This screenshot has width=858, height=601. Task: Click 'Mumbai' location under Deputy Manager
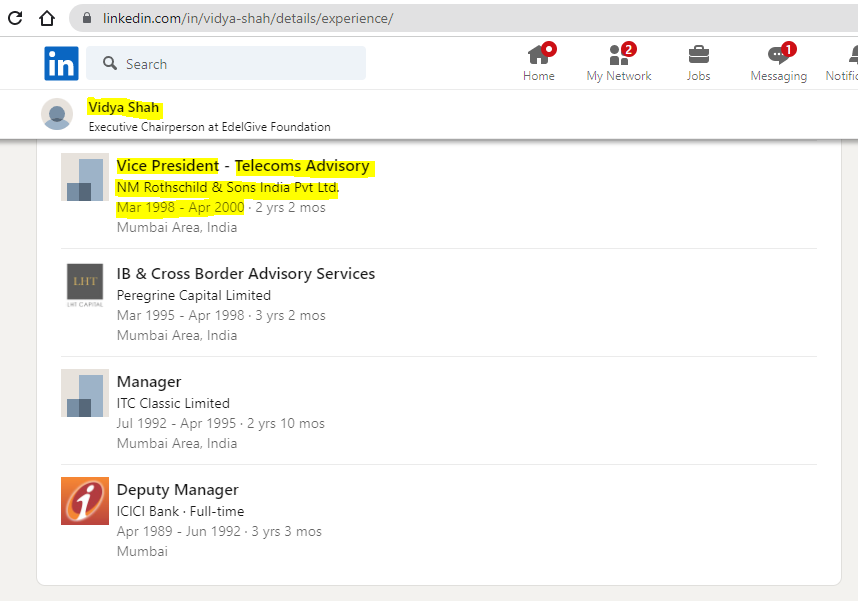coord(142,551)
